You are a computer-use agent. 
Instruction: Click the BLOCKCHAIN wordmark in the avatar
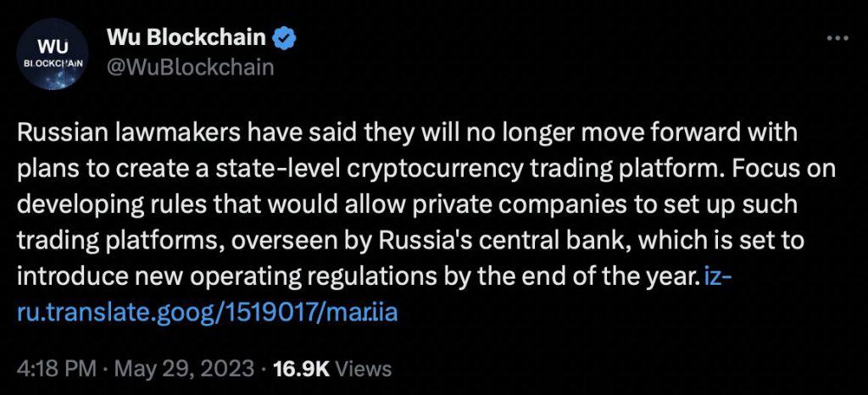click(53, 63)
